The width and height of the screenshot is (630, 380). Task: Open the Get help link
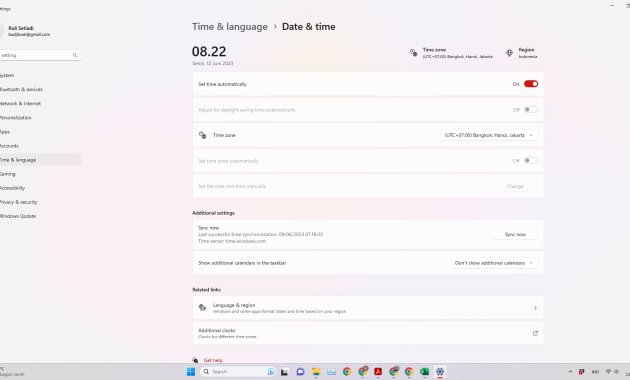(213, 360)
